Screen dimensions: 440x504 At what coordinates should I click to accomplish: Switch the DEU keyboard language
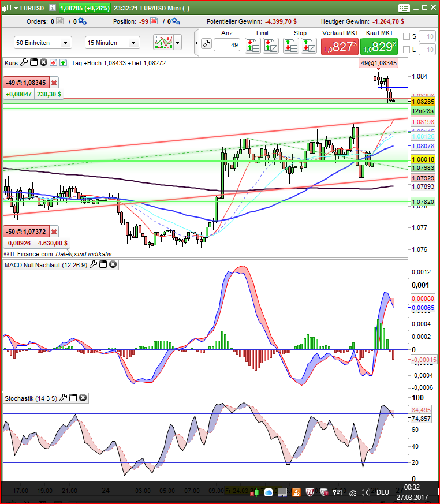[382, 492]
